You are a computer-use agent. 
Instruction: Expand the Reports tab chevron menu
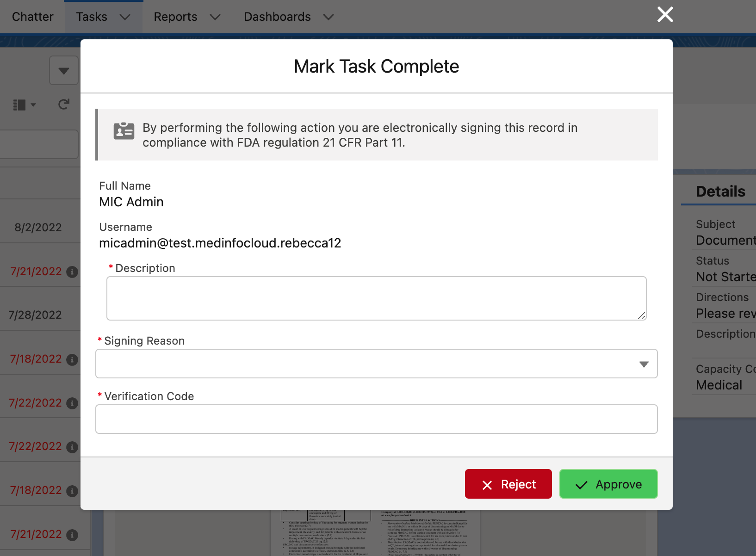point(215,17)
